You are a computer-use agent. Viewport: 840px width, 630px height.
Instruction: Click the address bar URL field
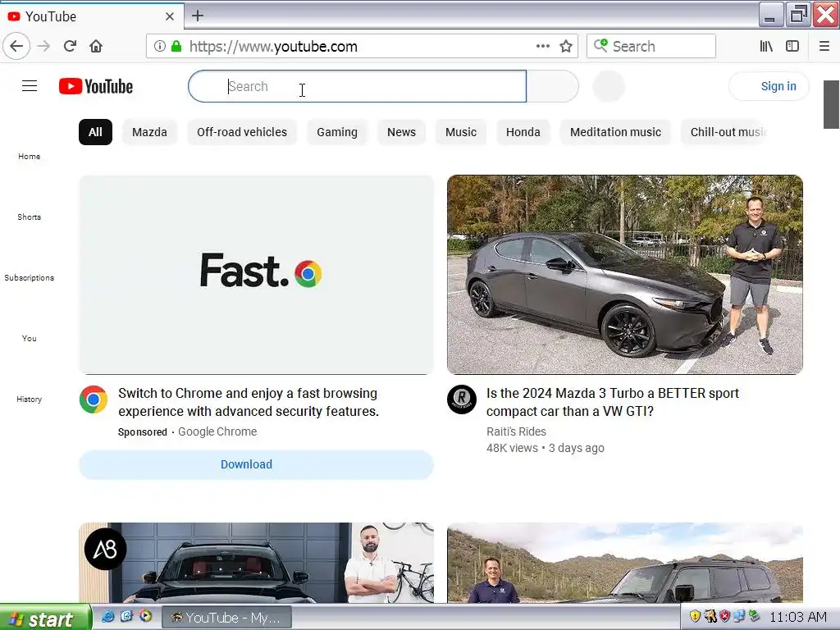point(362,47)
